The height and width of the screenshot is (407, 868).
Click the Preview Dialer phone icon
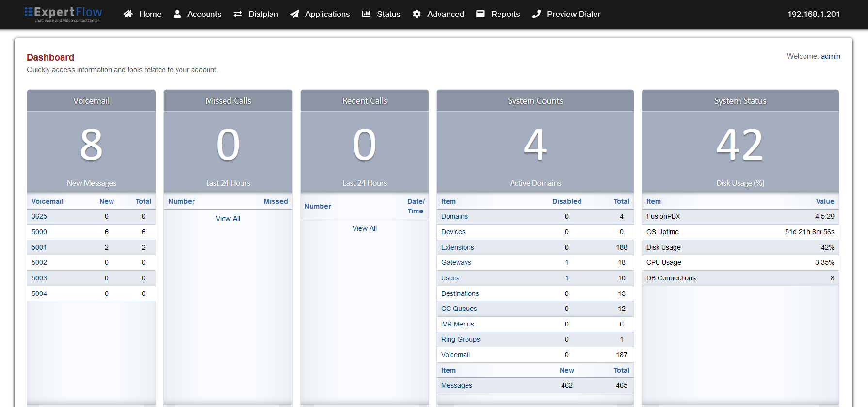(536, 14)
